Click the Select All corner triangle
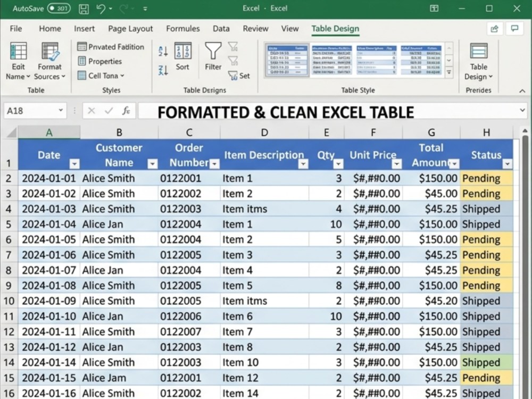Viewport: 532px width, 399px height. (x=10, y=132)
